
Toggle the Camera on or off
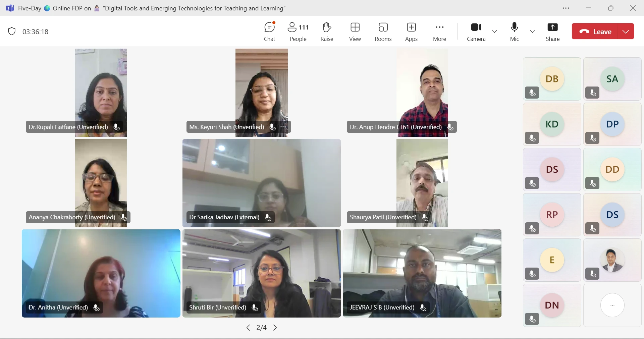click(x=476, y=32)
